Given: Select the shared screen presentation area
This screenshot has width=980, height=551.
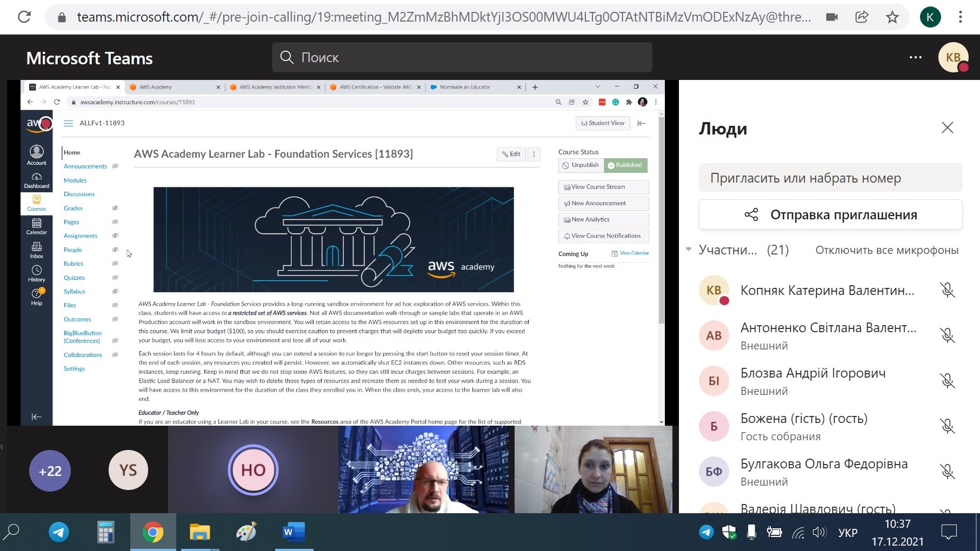Looking at the screenshot, I should coord(342,253).
